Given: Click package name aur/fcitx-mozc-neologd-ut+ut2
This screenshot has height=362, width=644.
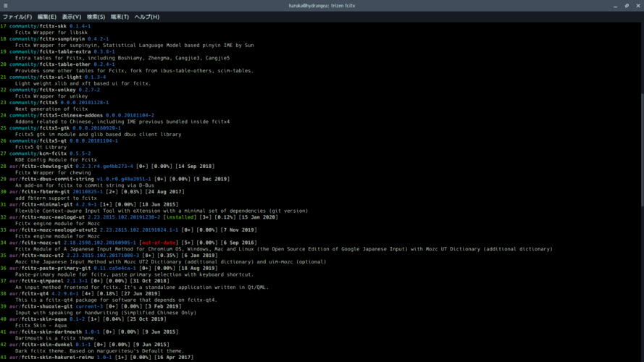Looking at the screenshot, I should click(53, 230).
